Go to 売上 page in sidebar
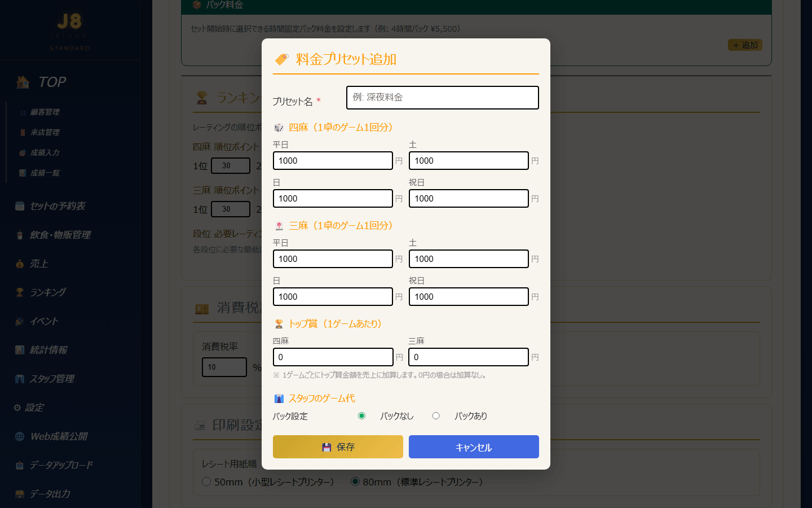Image resolution: width=812 pixels, height=508 pixels. point(32,264)
